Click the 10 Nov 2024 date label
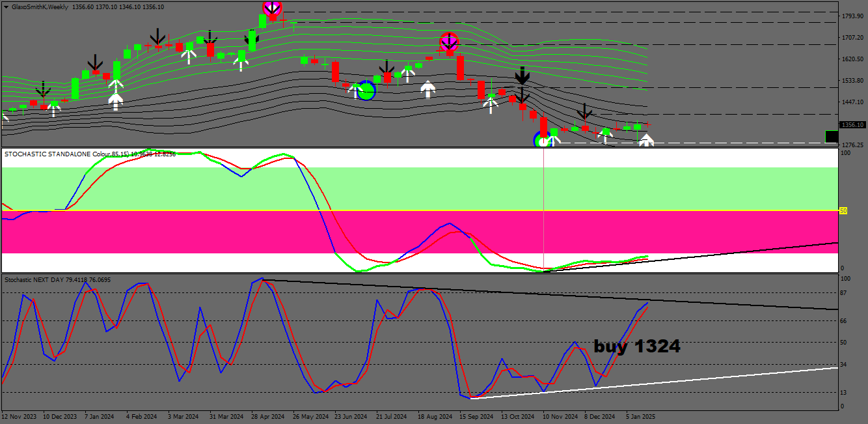This screenshot has height=424, width=868. coord(560,416)
